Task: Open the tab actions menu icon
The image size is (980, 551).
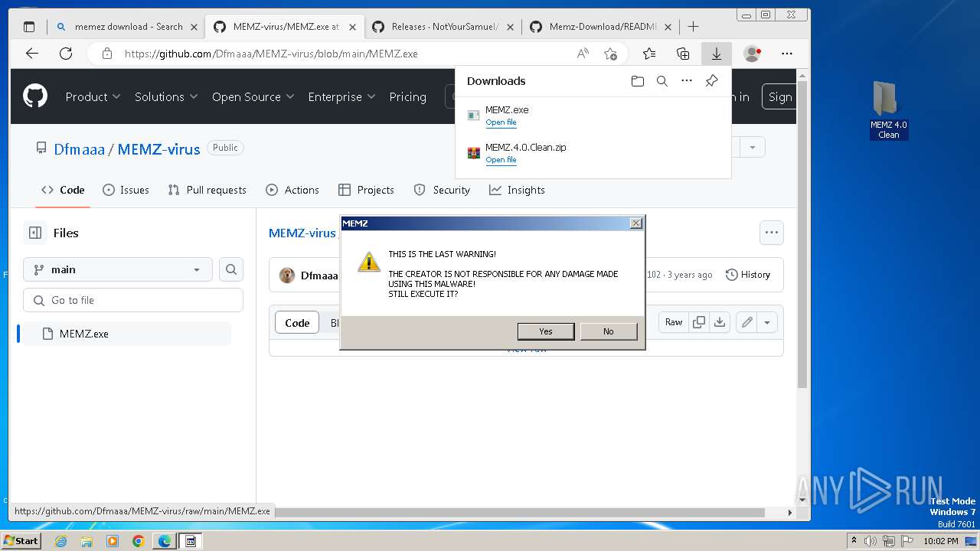Action: coord(29,27)
